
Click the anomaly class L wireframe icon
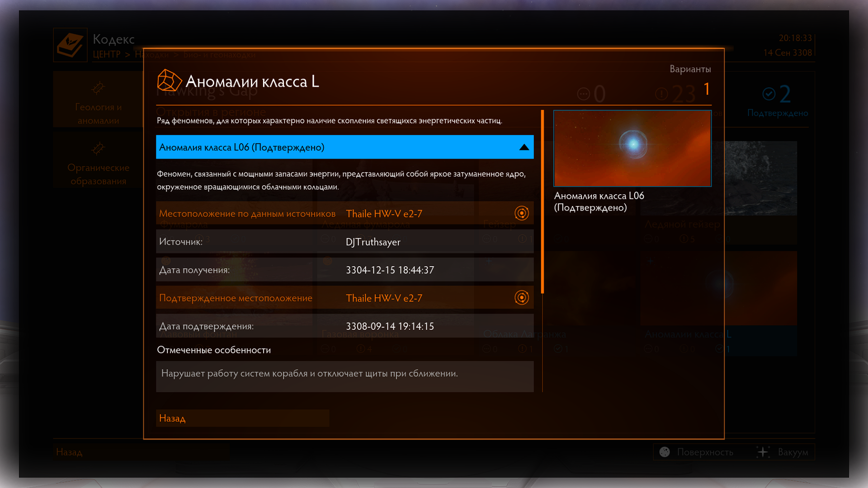pyautogui.click(x=169, y=81)
